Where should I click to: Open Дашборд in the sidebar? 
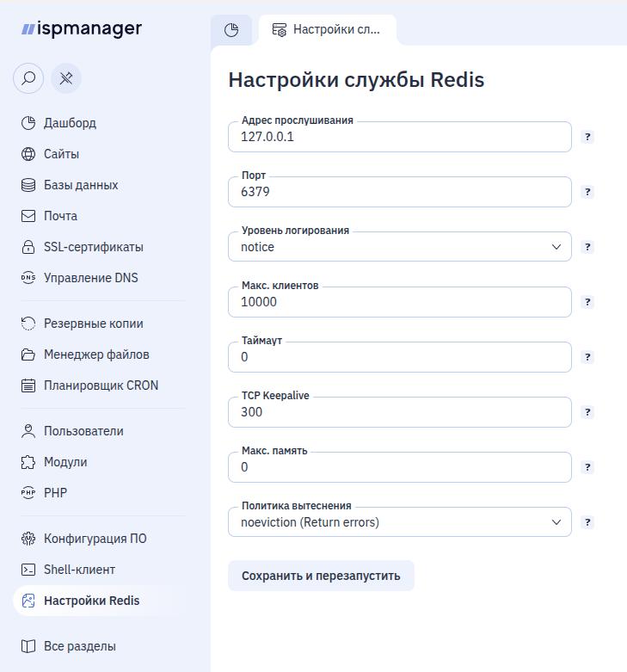(x=58, y=123)
